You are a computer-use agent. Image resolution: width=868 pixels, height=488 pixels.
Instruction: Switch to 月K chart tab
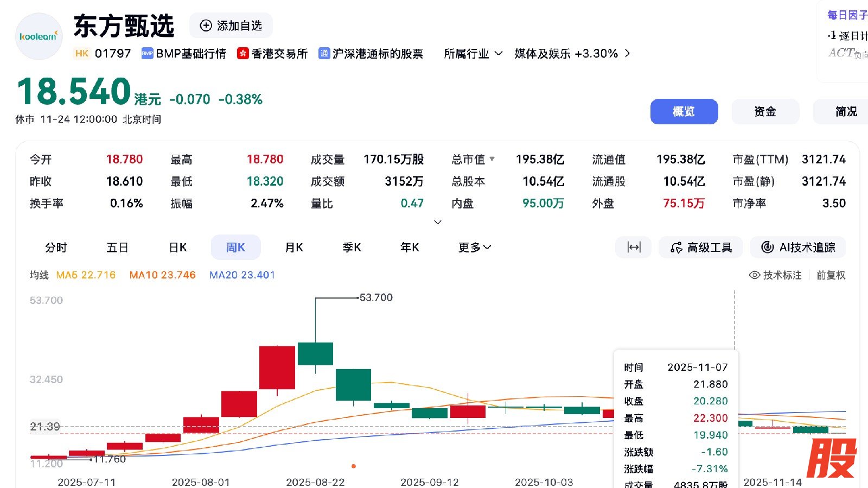click(x=294, y=248)
